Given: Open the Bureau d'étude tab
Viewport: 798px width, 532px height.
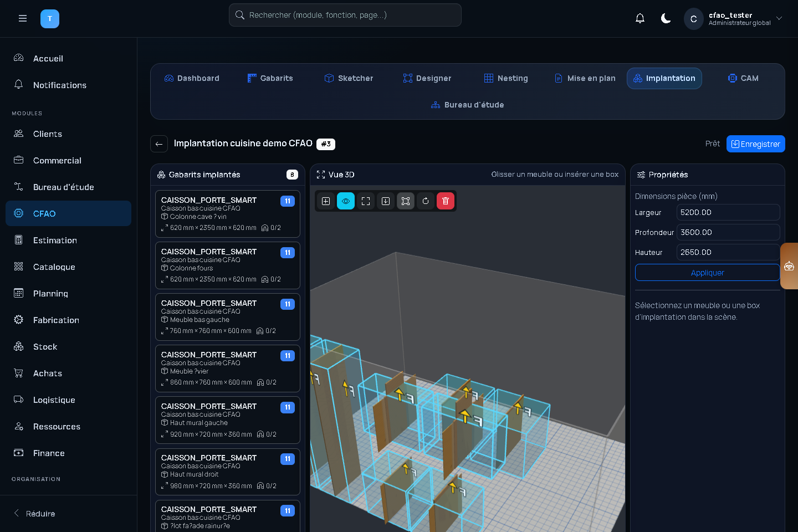Looking at the screenshot, I should tap(468, 105).
